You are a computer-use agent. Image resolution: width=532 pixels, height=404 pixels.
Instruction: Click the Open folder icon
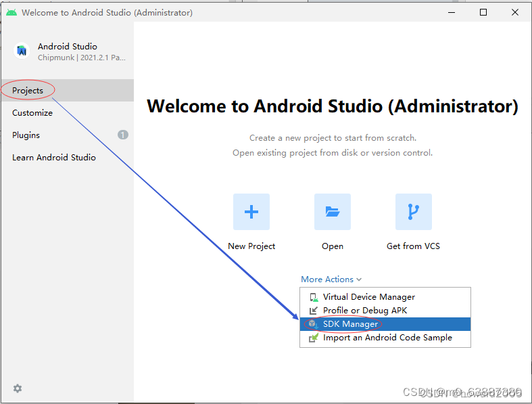332,212
